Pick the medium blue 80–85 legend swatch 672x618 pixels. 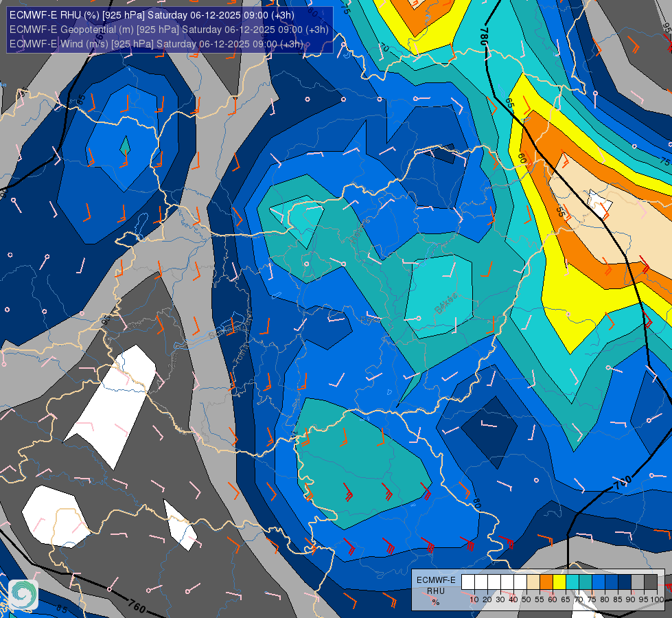(612, 582)
